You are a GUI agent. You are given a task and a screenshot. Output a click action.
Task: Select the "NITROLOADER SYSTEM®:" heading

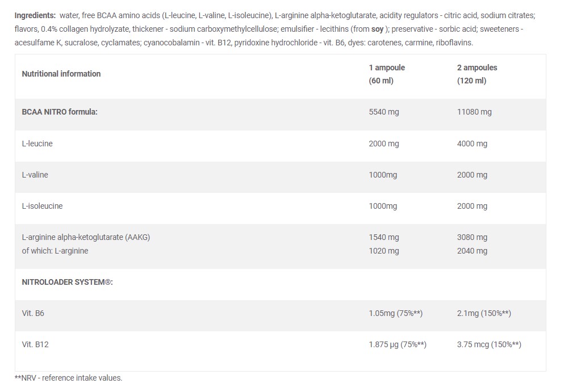67,282
